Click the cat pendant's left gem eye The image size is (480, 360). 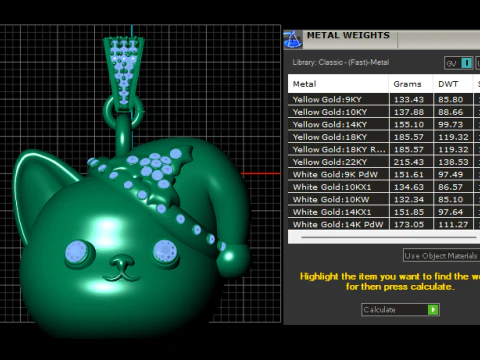click(77, 251)
